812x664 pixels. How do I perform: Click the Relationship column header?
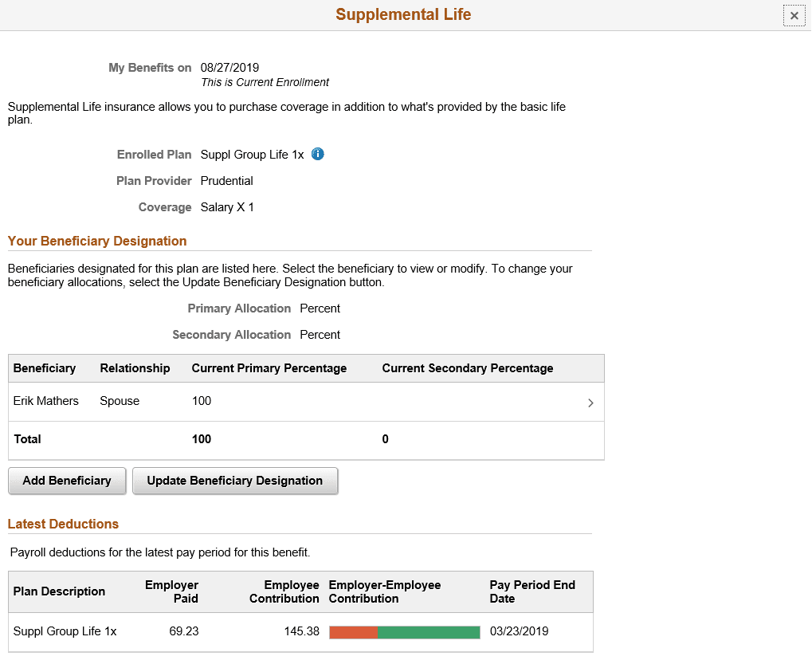135,368
